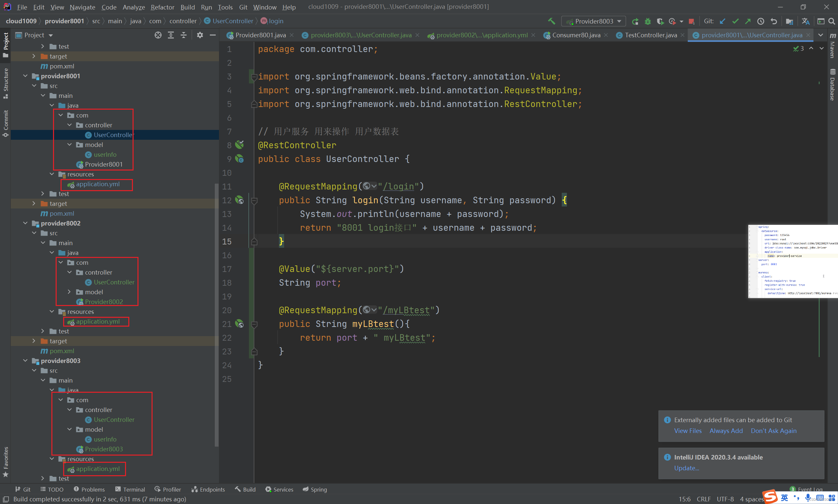Collapse the provider8002 module node

coord(26,223)
